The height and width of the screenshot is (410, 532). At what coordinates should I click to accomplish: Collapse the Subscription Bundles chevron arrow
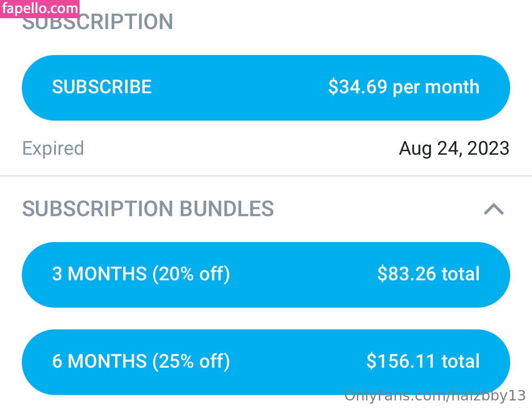(x=494, y=209)
